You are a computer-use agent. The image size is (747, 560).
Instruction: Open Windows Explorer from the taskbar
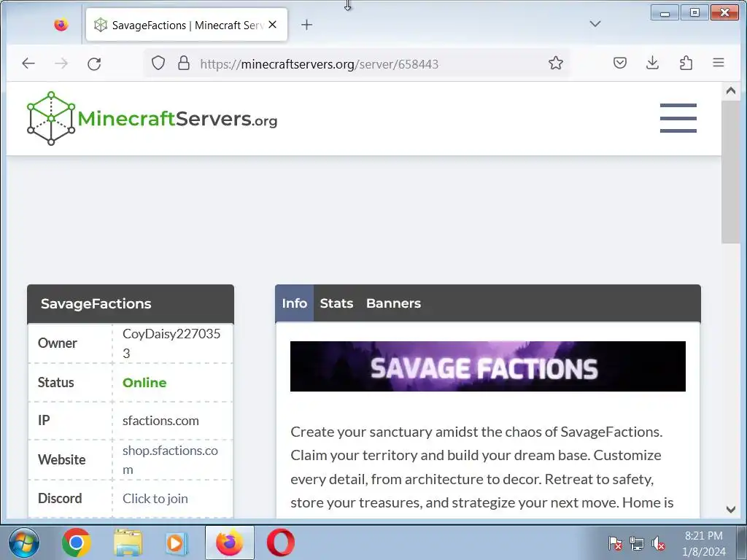(x=128, y=542)
